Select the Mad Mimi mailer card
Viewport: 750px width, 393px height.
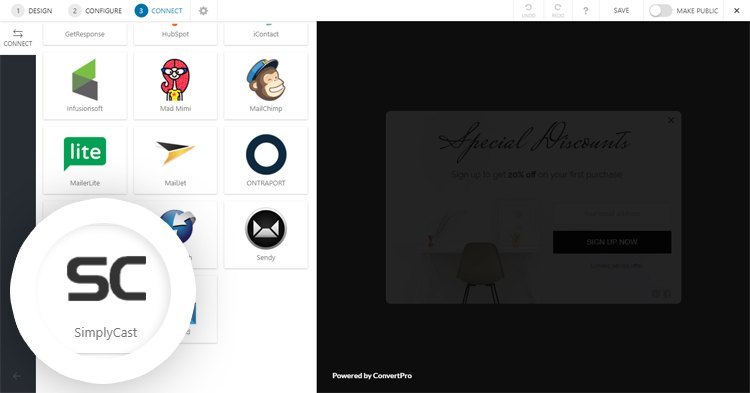click(175, 86)
